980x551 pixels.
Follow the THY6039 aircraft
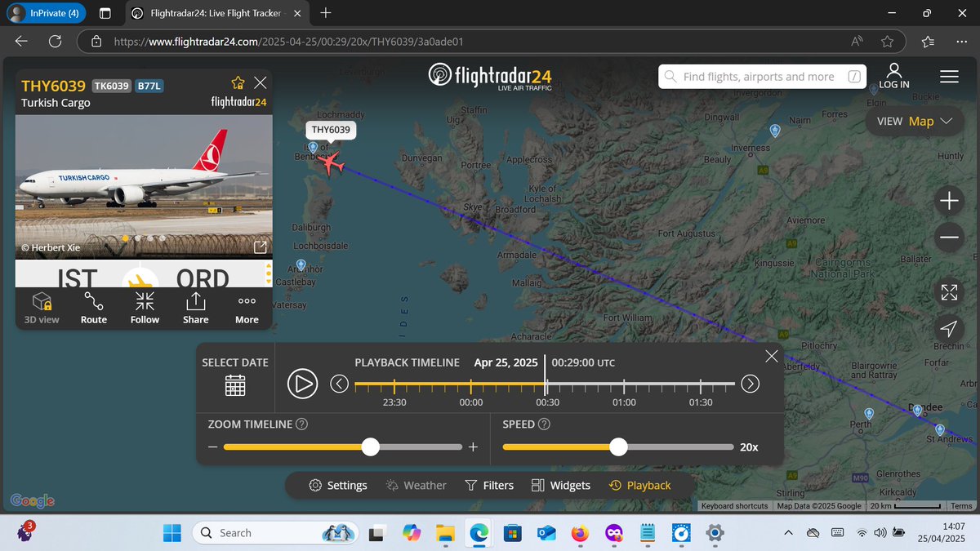pyautogui.click(x=145, y=308)
